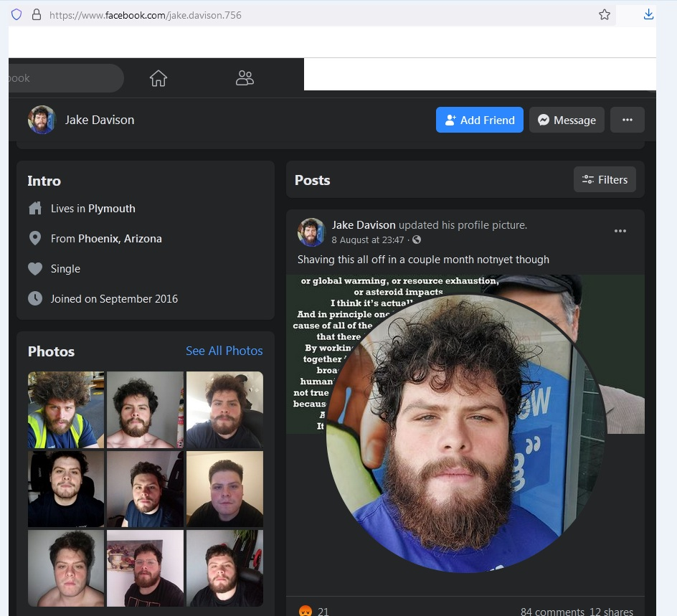Open the Filters button in Posts

tap(605, 179)
